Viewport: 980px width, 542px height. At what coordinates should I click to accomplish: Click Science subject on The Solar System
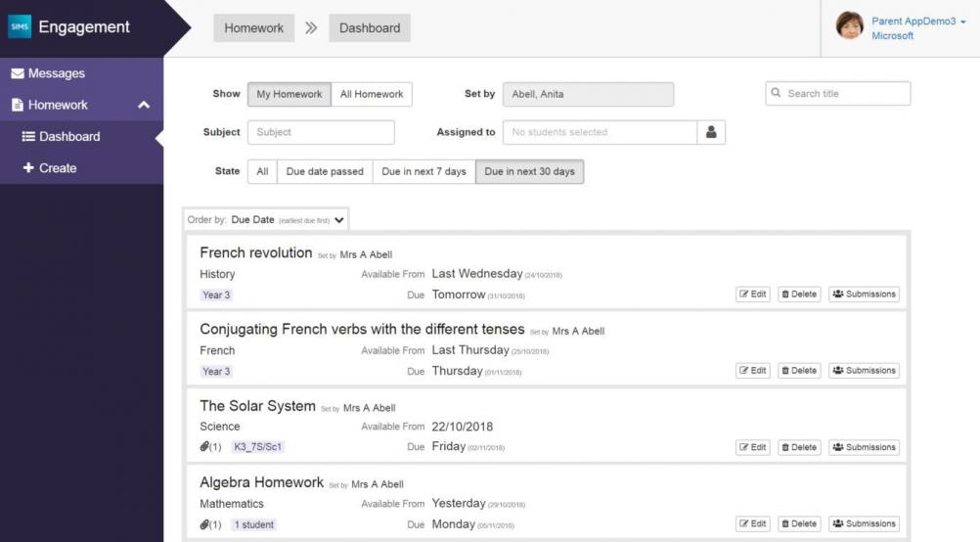[x=220, y=427]
